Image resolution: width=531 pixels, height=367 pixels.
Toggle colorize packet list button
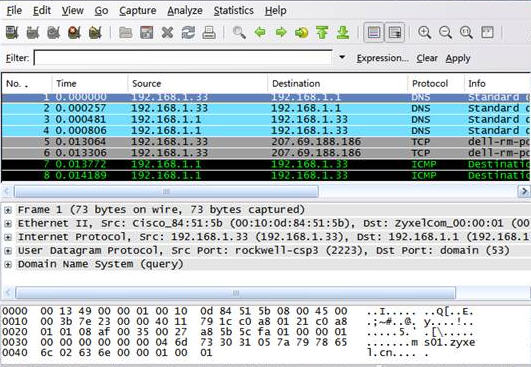click(374, 33)
